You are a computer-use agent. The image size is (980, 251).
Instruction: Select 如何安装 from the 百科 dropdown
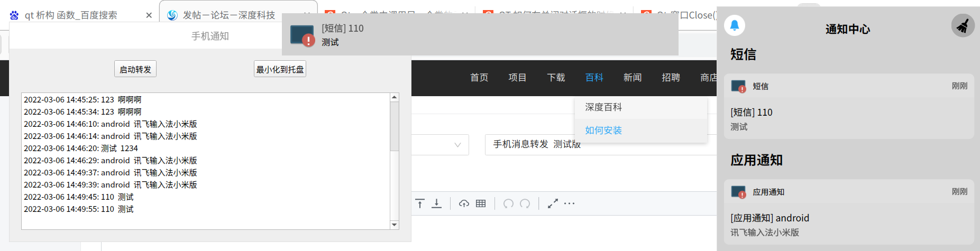point(640,131)
